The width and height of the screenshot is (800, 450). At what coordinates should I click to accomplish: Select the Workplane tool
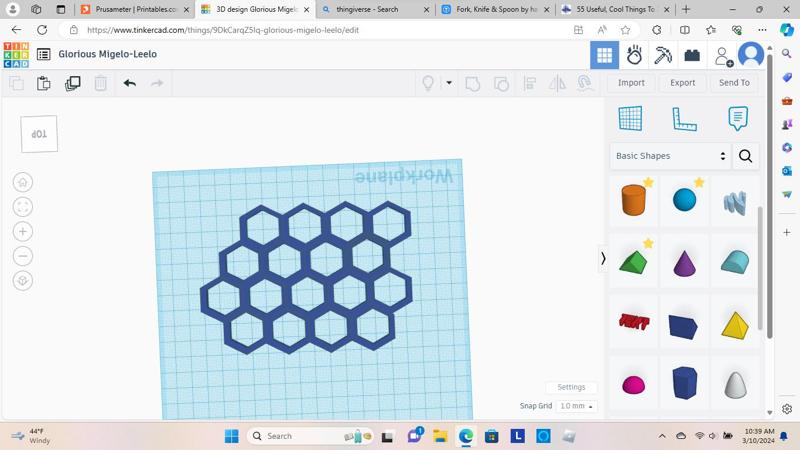(x=630, y=119)
